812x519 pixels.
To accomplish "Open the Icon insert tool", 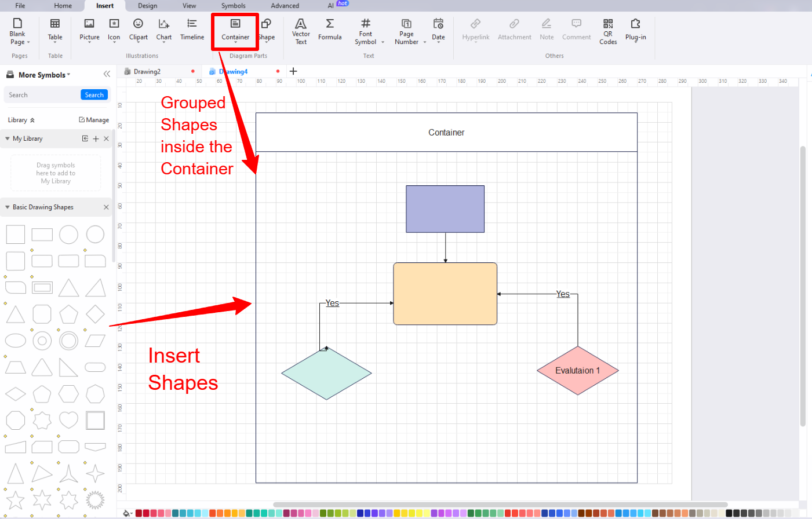I will [114, 30].
